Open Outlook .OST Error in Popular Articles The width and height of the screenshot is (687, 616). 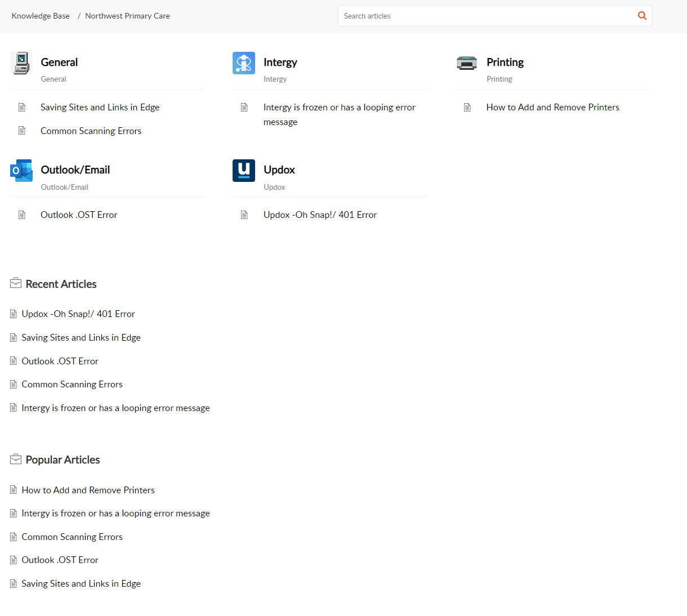[x=60, y=560]
